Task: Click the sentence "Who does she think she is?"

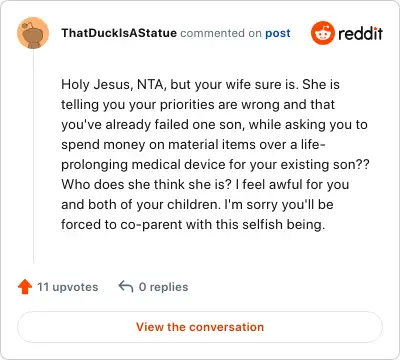Action: [146, 184]
